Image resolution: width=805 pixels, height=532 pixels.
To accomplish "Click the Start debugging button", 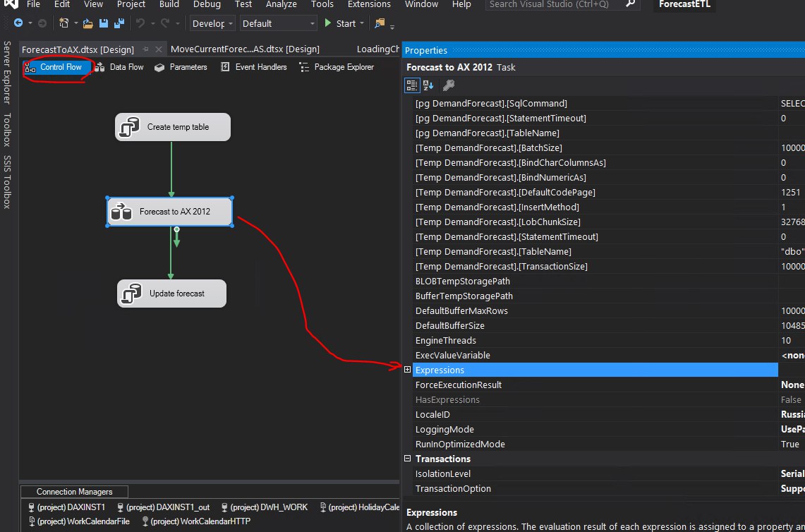I will pos(339,23).
